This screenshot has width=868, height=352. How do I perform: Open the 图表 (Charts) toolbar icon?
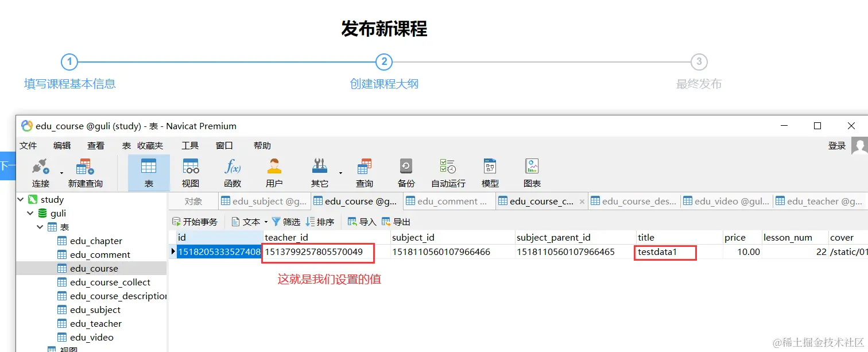pyautogui.click(x=532, y=173)
